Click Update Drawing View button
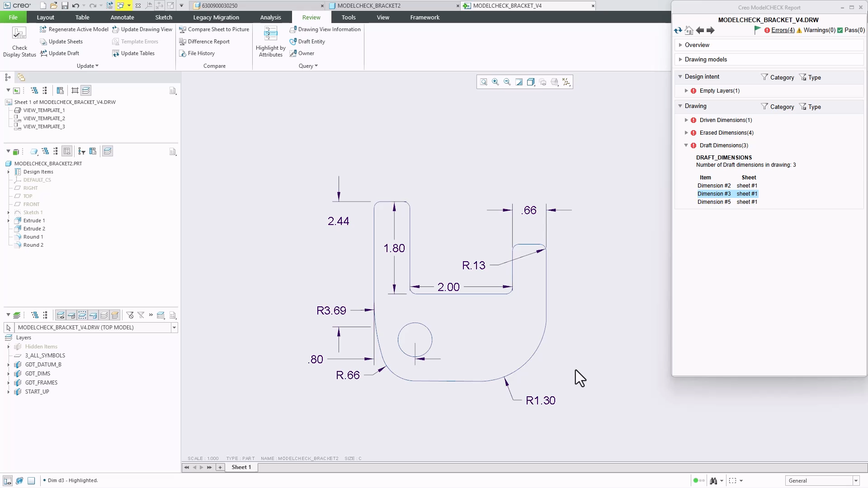Screen dimensions: 868x488 click(142, 29)
